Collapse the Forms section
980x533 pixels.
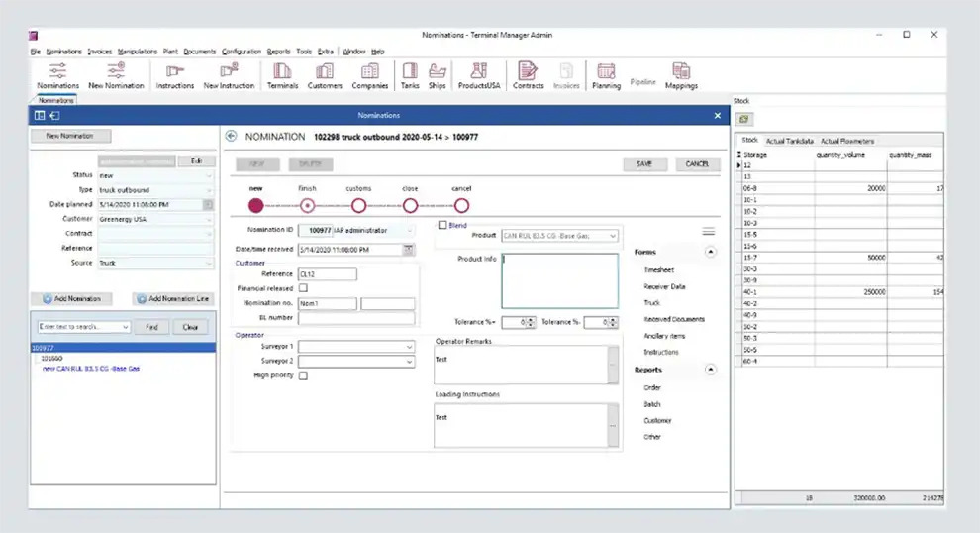coord(710,252)
